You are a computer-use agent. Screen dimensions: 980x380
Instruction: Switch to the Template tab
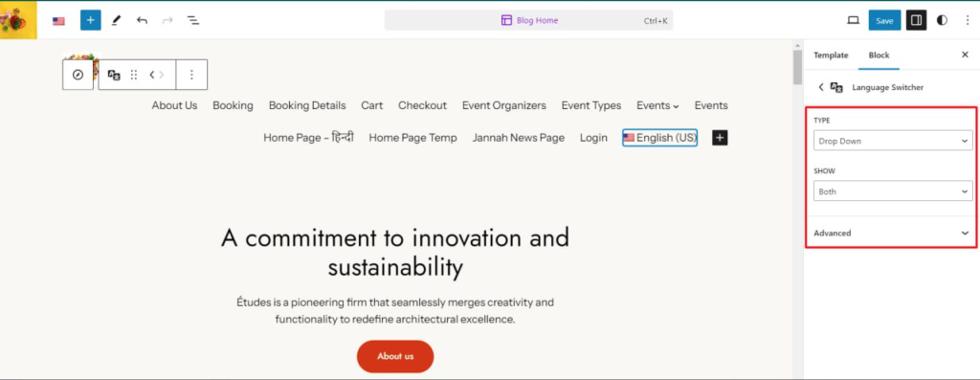click(831, 55)
